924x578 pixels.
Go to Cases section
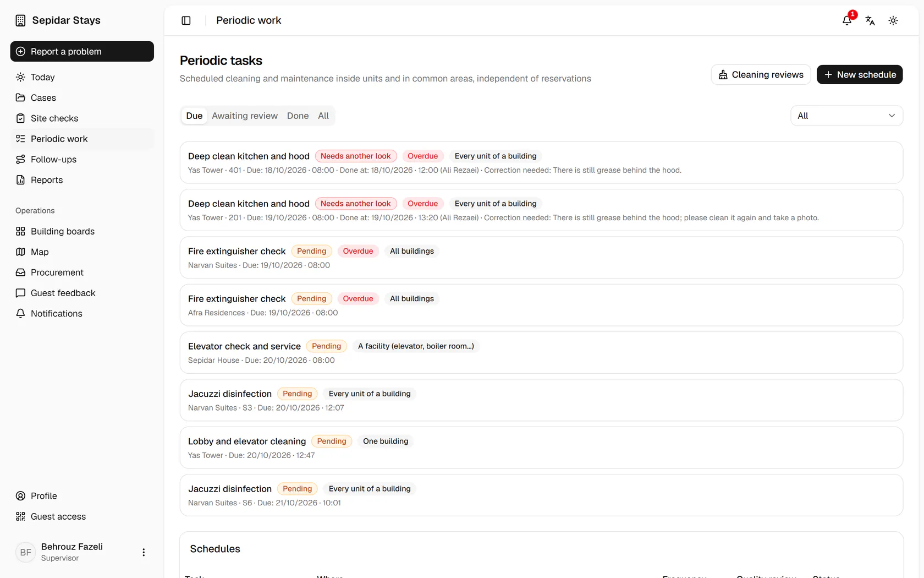(82, 97)
